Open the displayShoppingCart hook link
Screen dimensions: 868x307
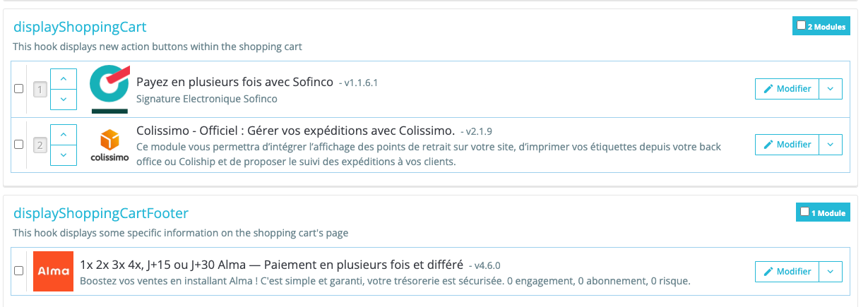tap(80, 28)
